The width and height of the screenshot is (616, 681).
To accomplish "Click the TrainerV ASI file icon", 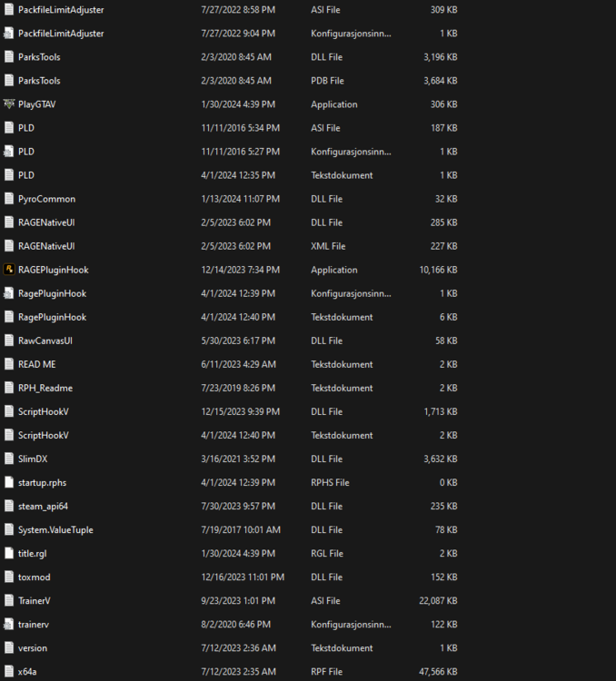I will 9,601.
